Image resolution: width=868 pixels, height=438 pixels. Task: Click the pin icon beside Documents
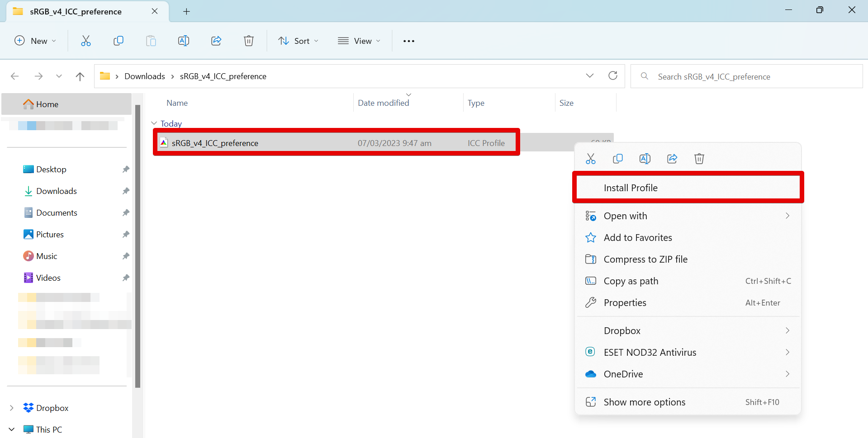tap(126, 212)
